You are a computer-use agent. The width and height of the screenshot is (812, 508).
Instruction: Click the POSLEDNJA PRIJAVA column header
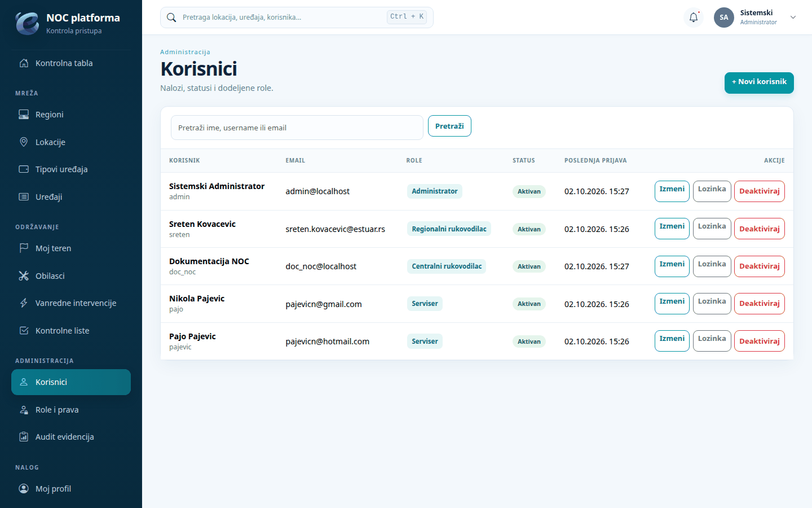click(595, 160)
